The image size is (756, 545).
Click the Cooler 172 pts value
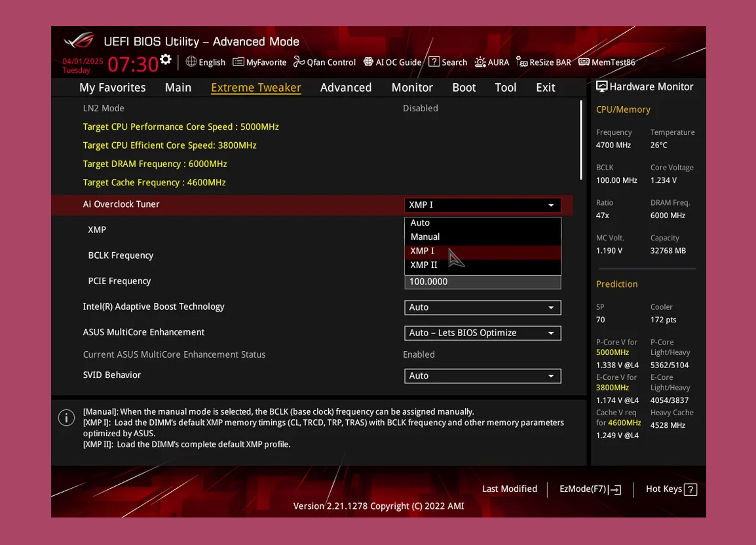pyautogui.click(x=663, y=319)
